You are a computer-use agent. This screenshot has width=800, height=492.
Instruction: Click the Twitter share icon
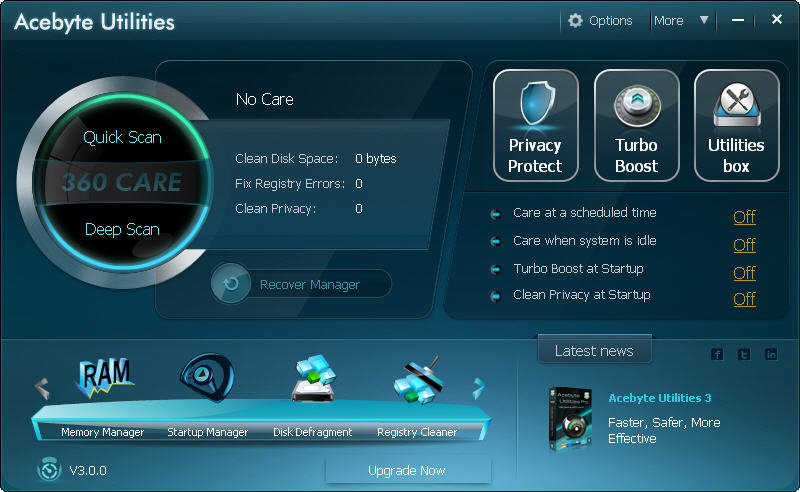pos(744,354)
